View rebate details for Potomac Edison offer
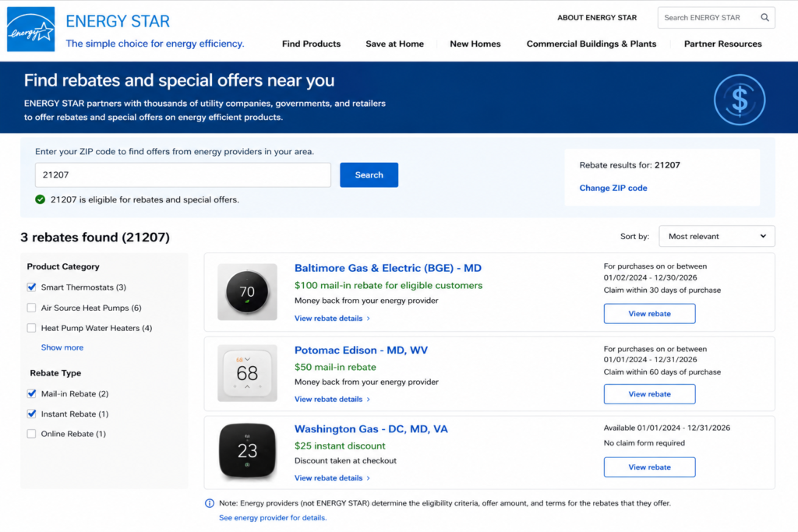Image resolution: width=798 pixels, height=532 pixels. 332,400
